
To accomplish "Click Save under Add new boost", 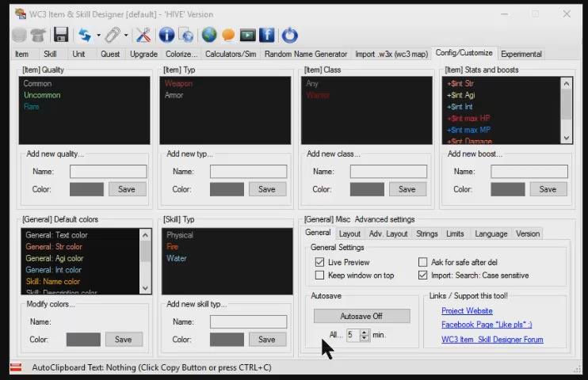I will point(548,189).
